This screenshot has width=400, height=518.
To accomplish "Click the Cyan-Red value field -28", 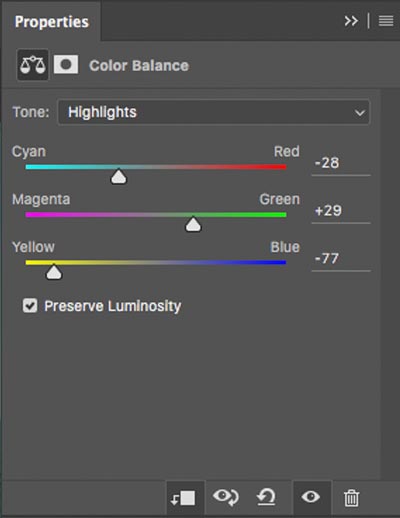I will point(341,163).
